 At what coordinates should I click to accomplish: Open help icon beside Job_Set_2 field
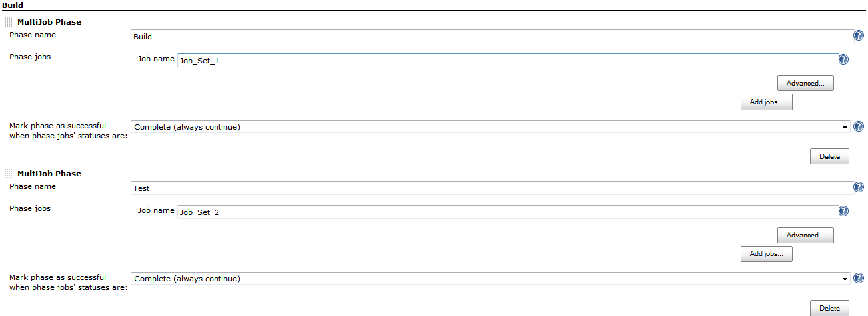pyautogui.click(x=843, y=211)
